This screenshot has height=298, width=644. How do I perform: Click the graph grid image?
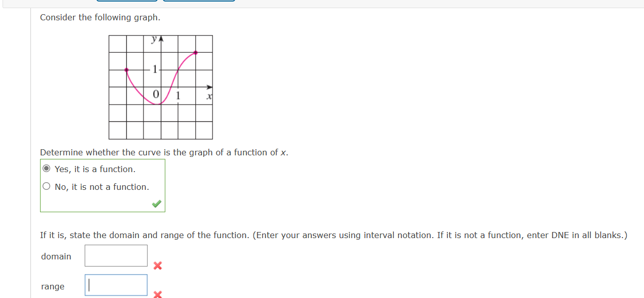click(160, 87)
